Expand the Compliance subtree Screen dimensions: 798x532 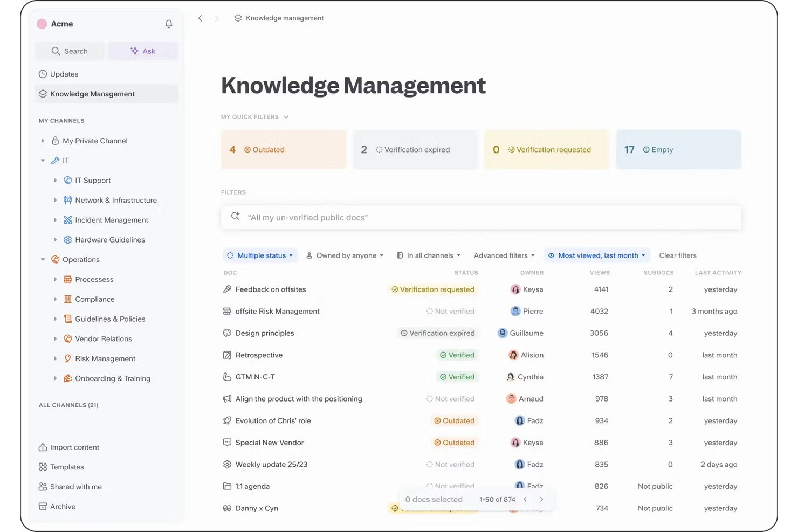pyautogui.click(x=55, y=299)
